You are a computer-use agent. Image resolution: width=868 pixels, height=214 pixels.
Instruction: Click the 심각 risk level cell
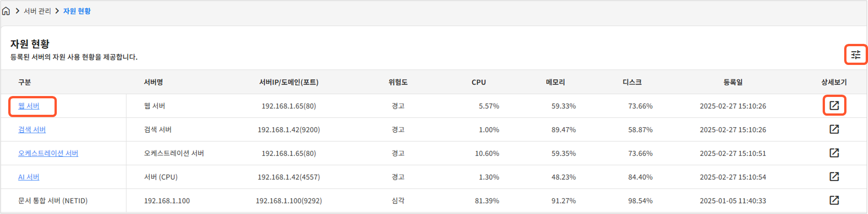[398, 201]
